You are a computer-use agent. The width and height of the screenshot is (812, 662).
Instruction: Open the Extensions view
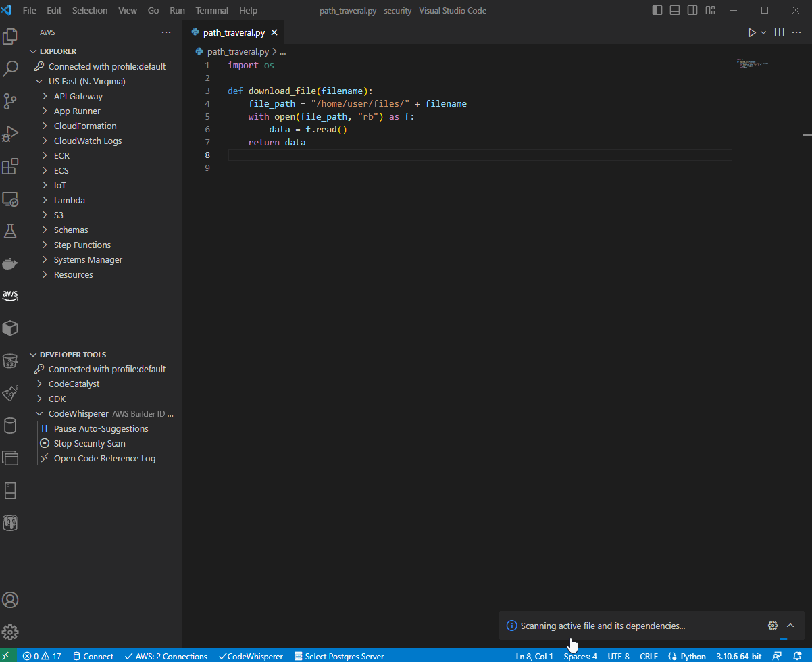[x=10, y=165]
